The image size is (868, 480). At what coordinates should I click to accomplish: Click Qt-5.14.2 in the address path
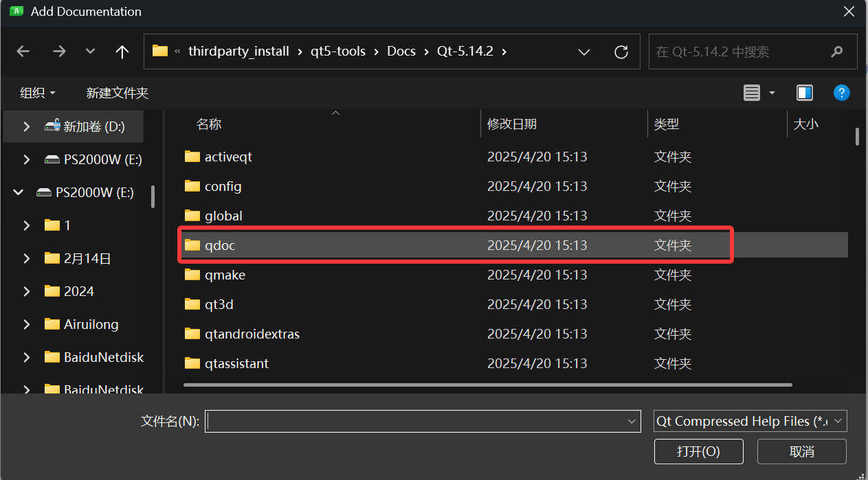tap(465, 52)
